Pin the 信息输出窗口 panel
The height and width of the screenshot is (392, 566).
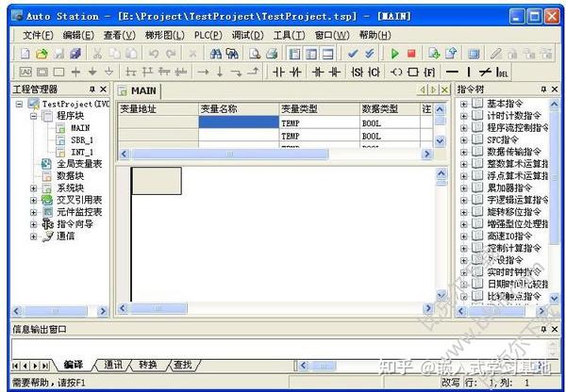click(x=543, y=329)
